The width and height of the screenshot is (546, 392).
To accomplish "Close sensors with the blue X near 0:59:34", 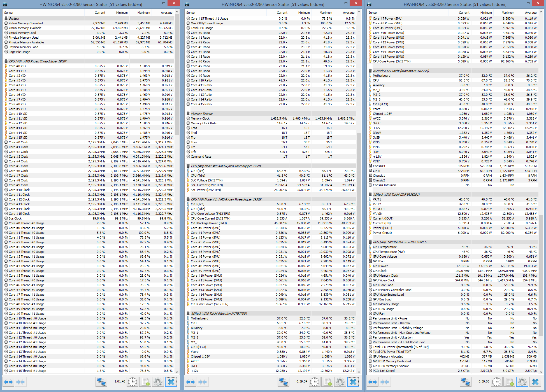I will coord(353,382).
